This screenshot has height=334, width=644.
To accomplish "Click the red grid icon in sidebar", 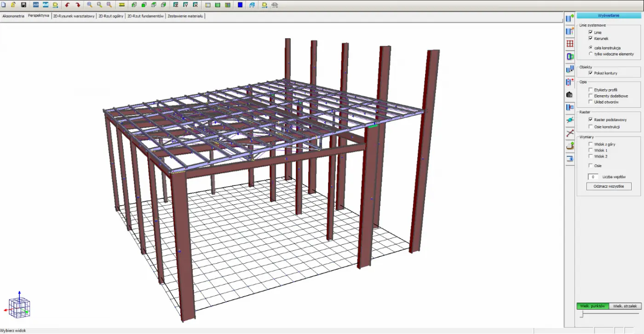I will click(x=569, y=44).
